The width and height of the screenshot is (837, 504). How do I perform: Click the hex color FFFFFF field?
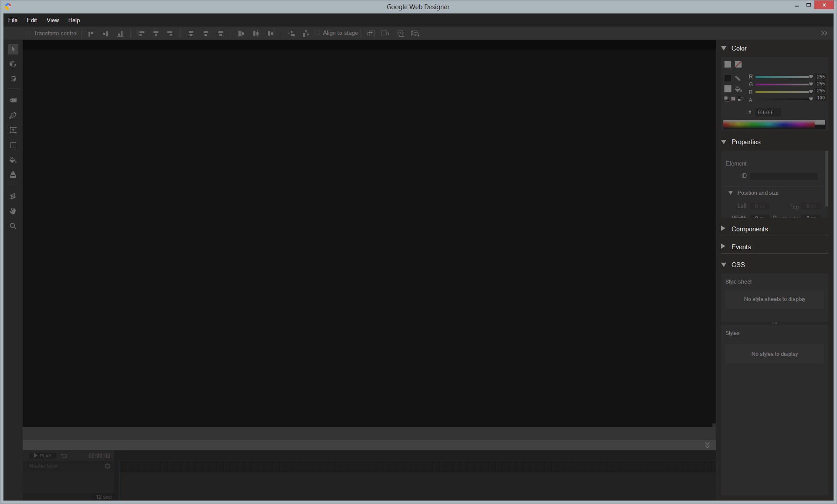(768, 112)
